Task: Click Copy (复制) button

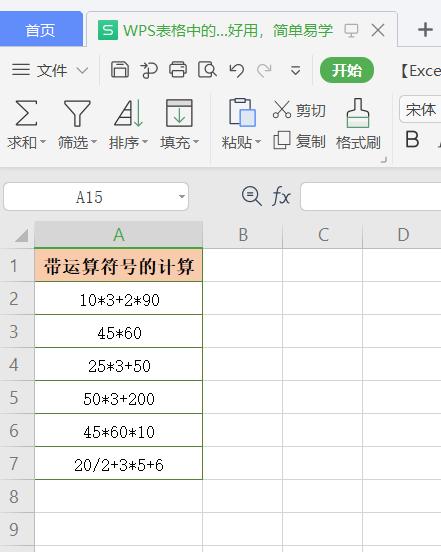Action: click(x=299, y=141)
